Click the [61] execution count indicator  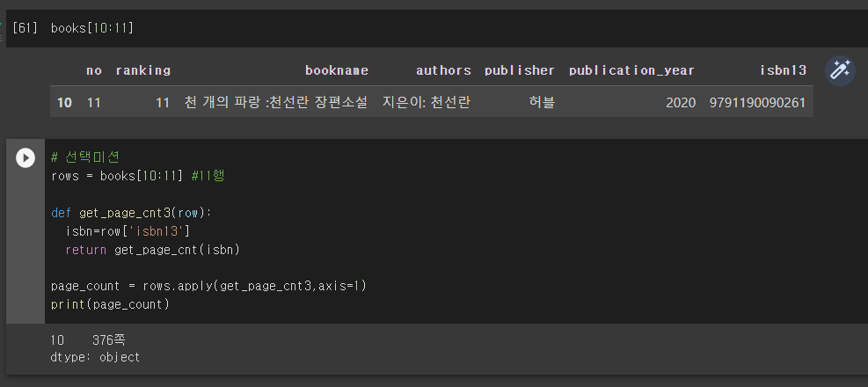[x=24, y=27]
